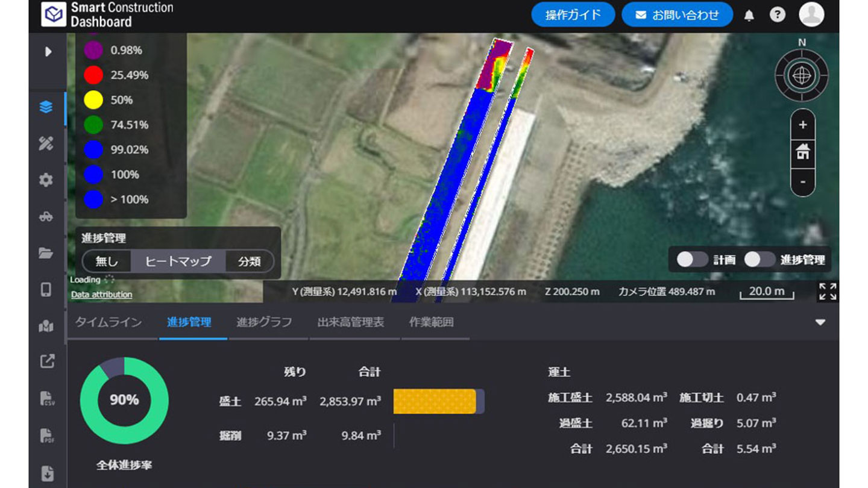
Task: Open the 出来高管理表 tab
Action: click(x=350, y=322)
